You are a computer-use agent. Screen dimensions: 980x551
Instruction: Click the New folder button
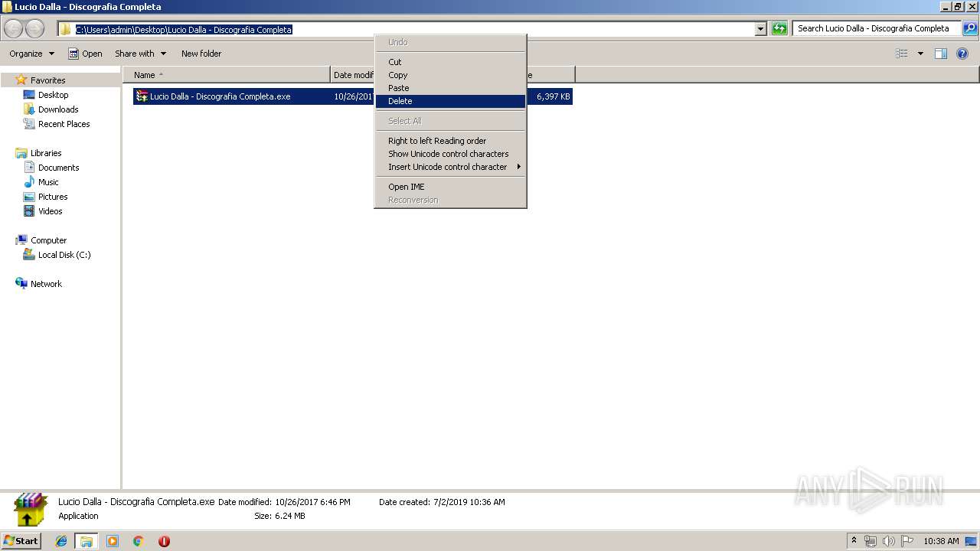click(201, 54)
